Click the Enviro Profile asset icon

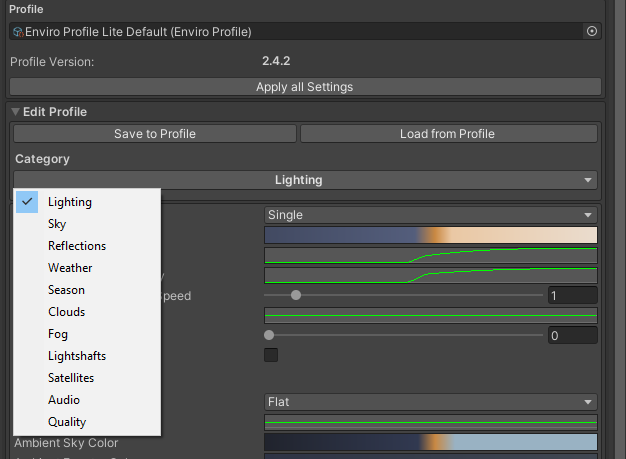pos(18,32)
